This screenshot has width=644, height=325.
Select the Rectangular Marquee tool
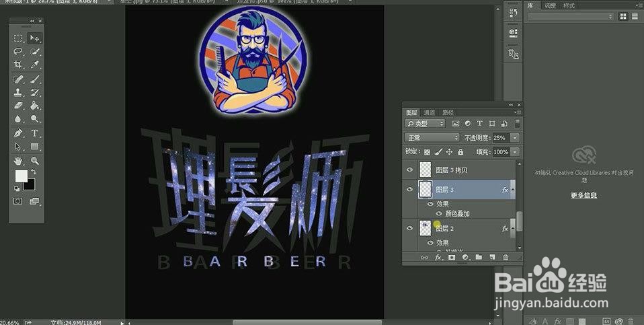[x=17, y=38]
